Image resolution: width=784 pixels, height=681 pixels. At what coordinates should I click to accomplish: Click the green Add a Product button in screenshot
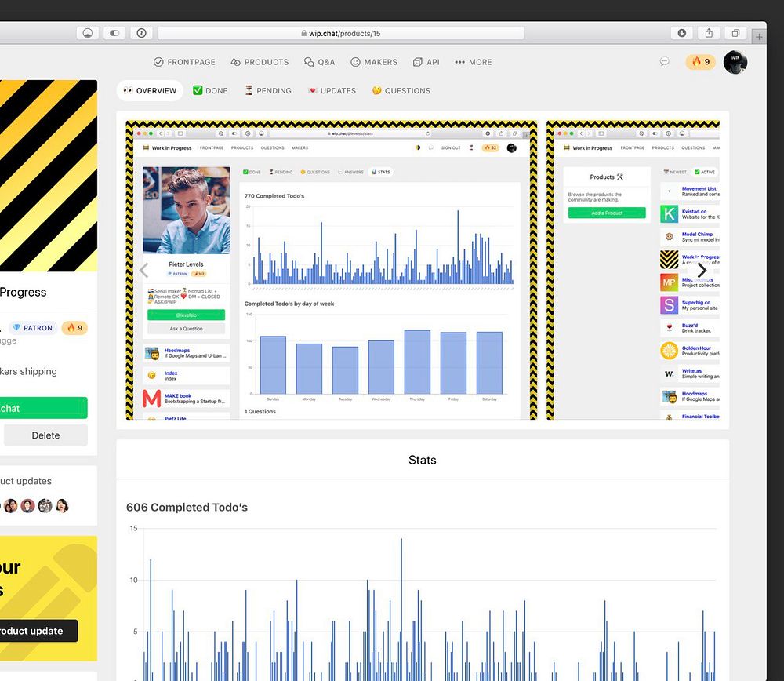(x=607, y=213)
